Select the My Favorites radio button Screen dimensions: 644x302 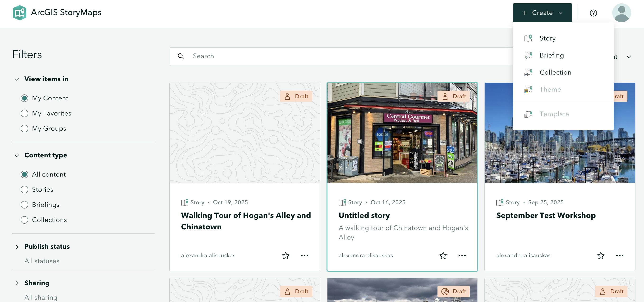coord(24,113)
